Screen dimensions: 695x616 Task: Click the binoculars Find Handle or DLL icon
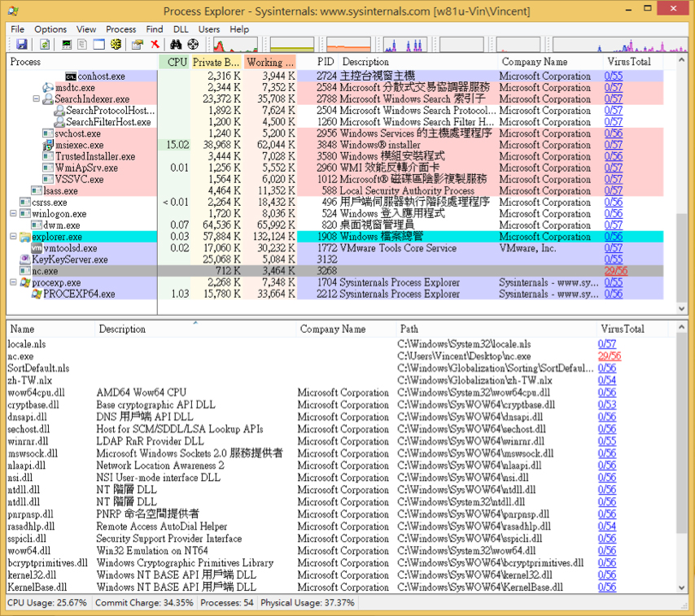tap(176, 44)
